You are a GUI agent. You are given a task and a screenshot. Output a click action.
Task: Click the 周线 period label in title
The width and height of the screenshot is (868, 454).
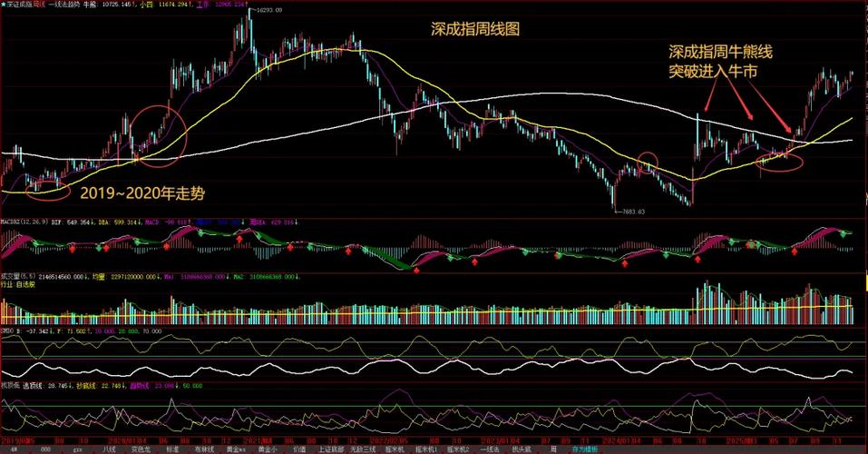pos(39,4)
